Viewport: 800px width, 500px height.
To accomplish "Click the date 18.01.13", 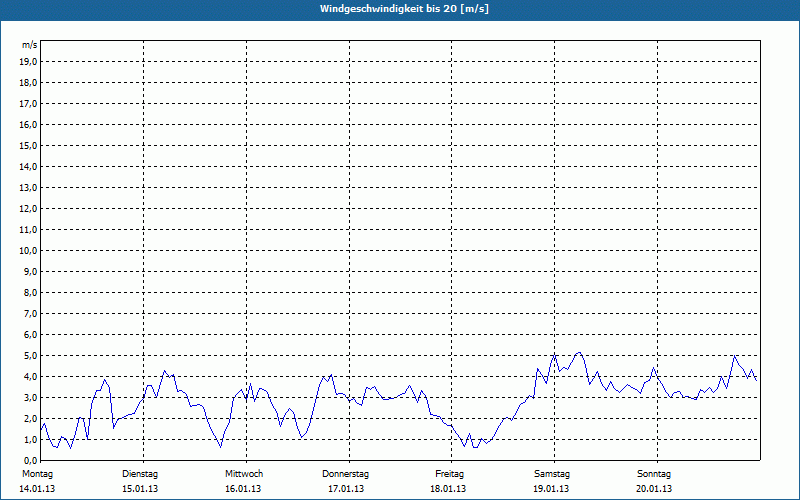I will tap(448, 489).
